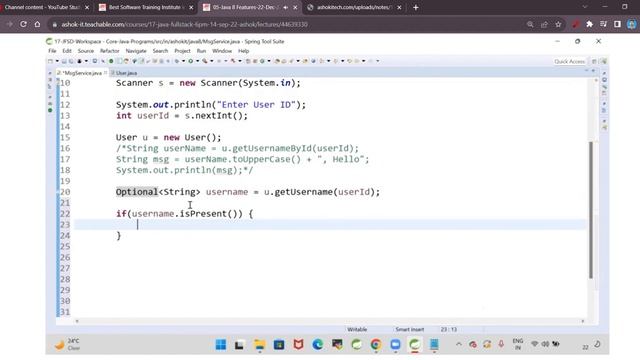Reload the browser page

[23, 24]
